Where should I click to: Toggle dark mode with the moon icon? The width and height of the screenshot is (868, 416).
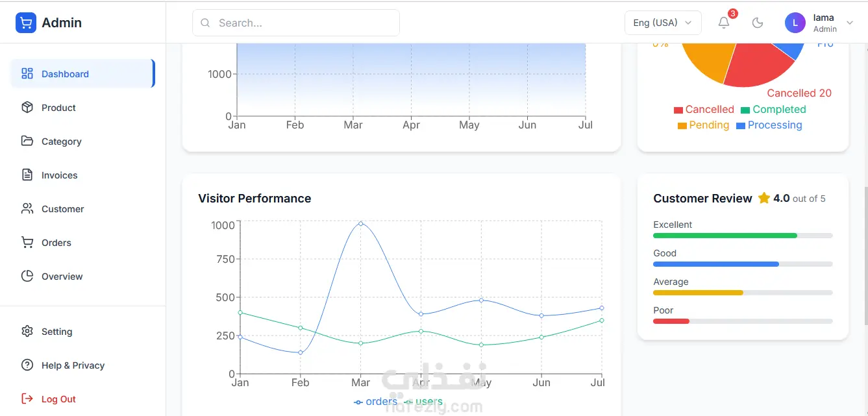click(x=757, y=23)
